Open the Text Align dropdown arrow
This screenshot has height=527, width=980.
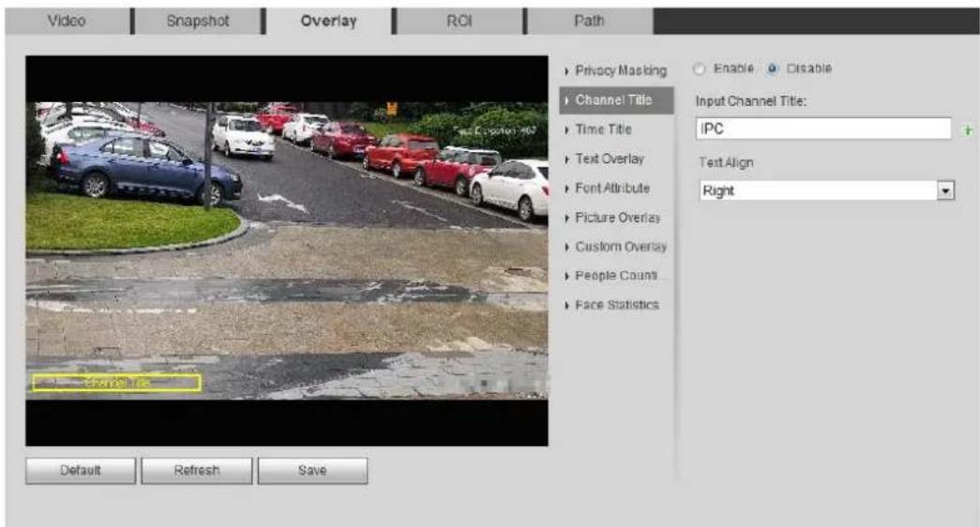pos(945,190)
